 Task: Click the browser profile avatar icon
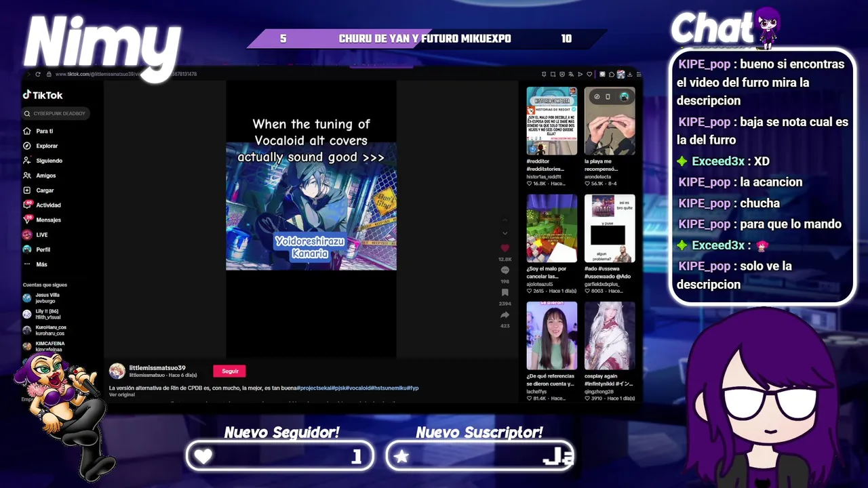point(620,74)
